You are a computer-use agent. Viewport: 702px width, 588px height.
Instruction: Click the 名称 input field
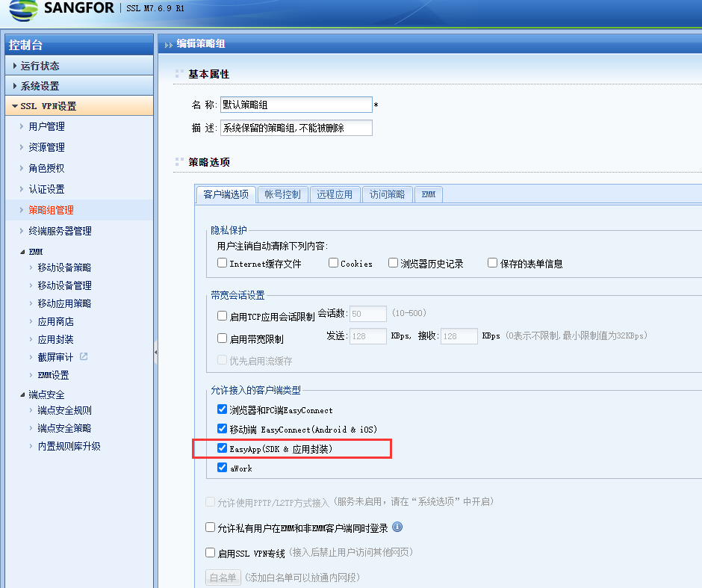pos(296,105)
